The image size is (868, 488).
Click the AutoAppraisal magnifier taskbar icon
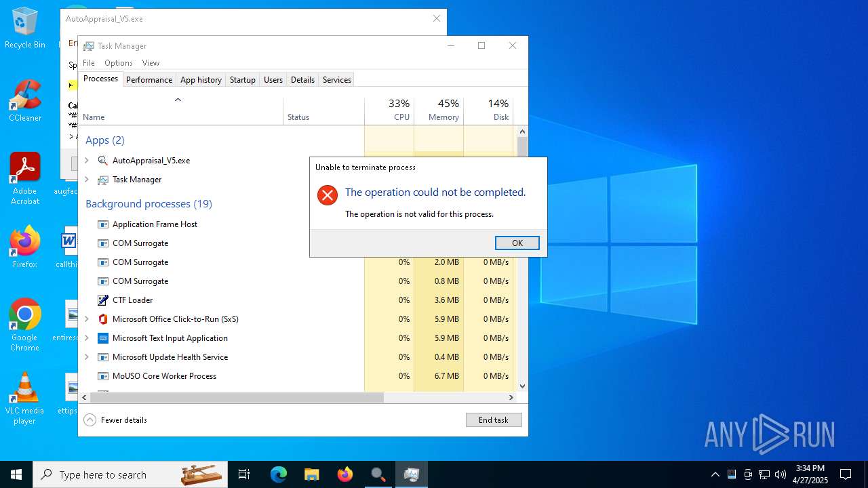(x=378, y=474)
